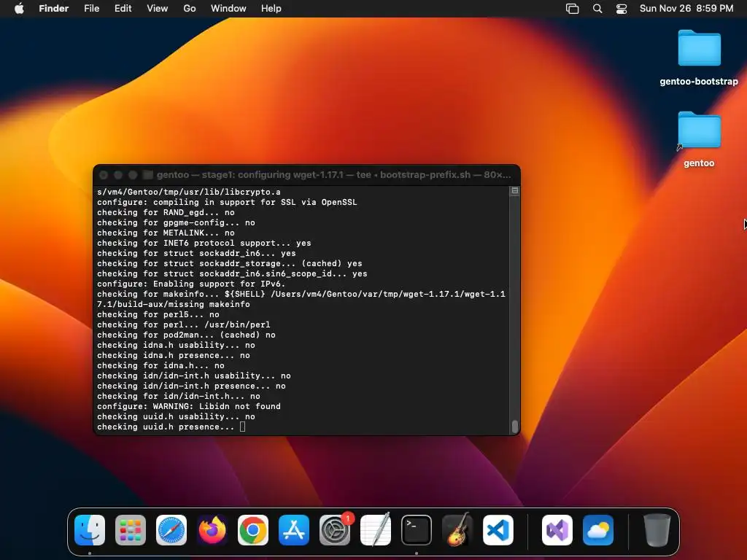Open TextEdit from the Dock
Screen dimensions: 747x560
point(376,529)
